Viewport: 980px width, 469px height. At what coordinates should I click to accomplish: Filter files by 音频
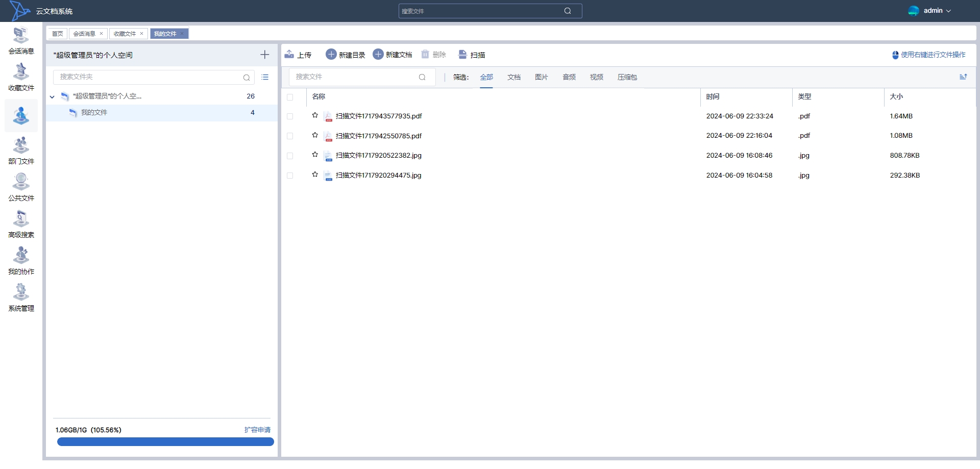click(x=569, y=77)
